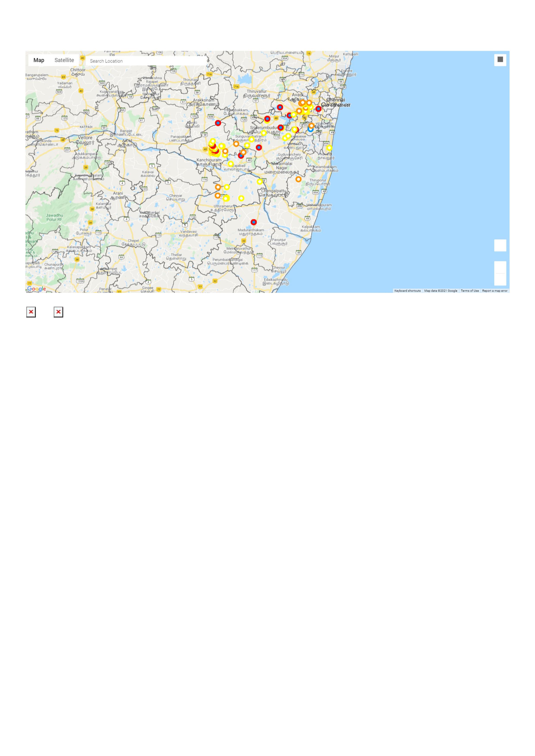
Task: Select the orange marker left of Velachery
Action: pos(311,126)
